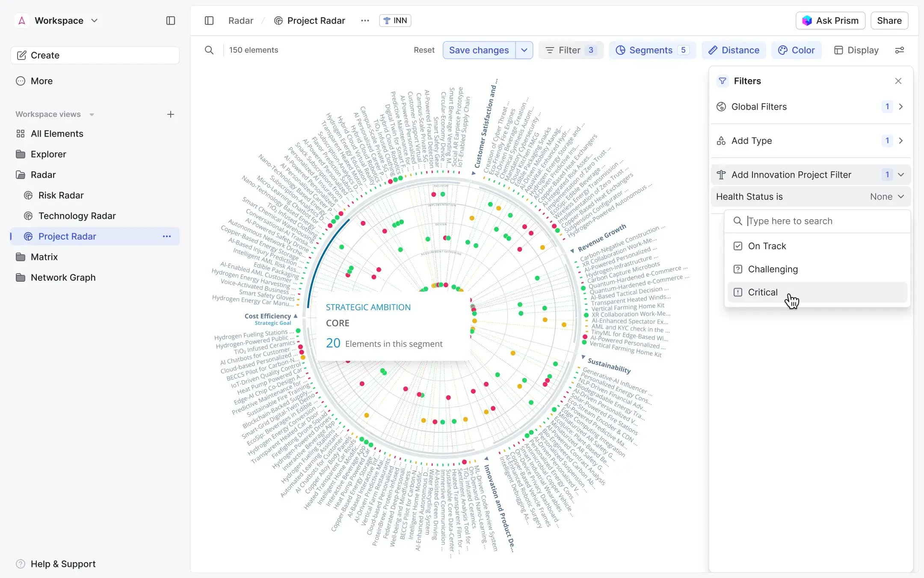Image resolution: width=924 pixels, height=578 pixels.
Task: Click the Ask Prism sparkle icon
Action: click(807, 20)
